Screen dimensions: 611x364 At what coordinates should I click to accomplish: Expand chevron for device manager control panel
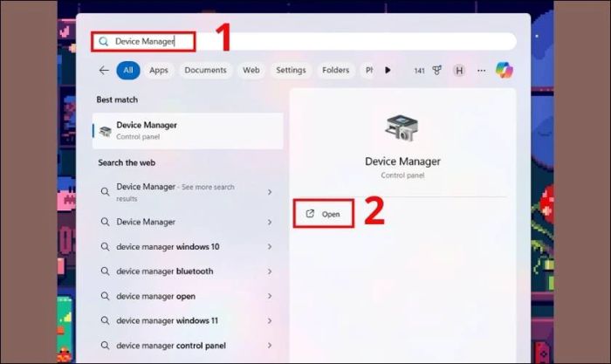270,346
